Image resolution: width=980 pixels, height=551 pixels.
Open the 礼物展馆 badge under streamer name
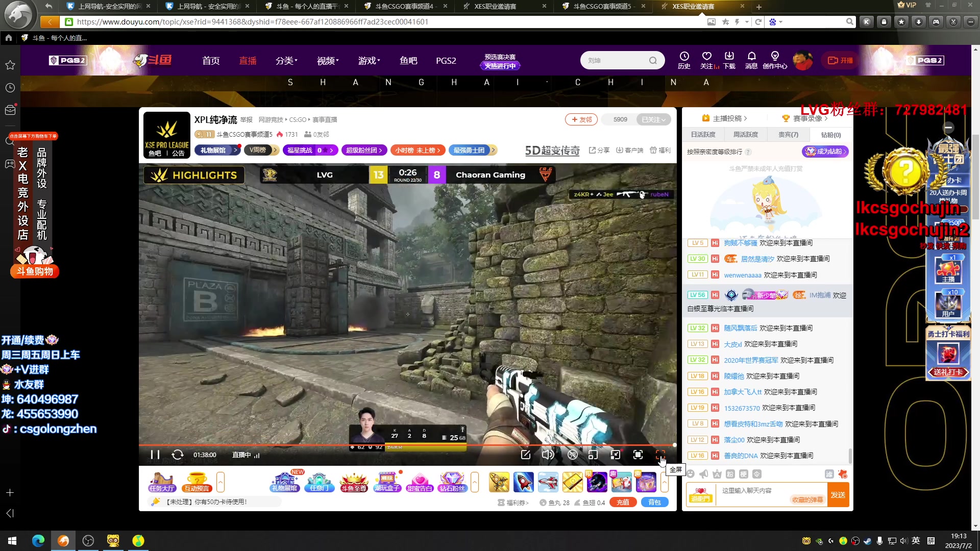pyautogui.click(x=217, y=150)
